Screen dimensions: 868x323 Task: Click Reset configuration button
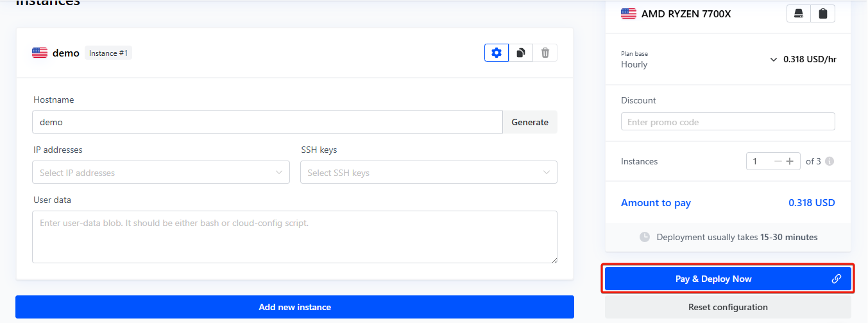pyautogui.click(x=728, y=307)
